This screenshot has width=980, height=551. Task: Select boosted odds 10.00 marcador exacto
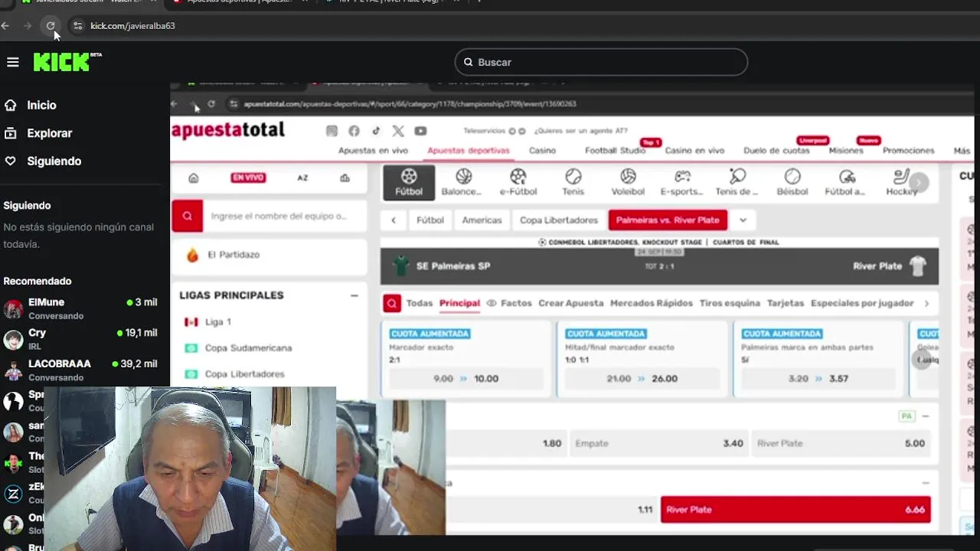[x=466, y=379]
